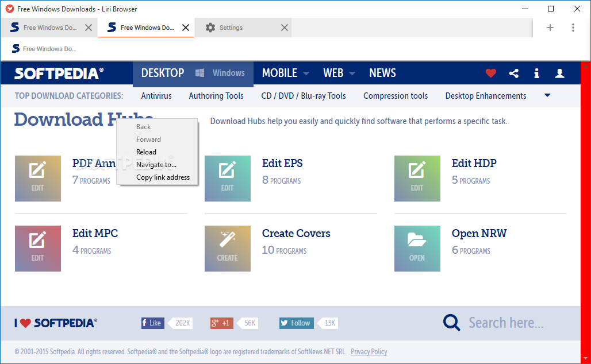Open the Privacy Policy link

(369, 351)
